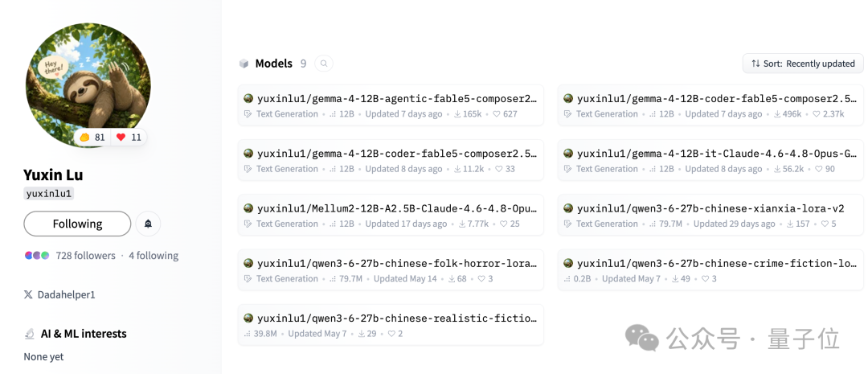Viewport: 868px width, 374px height.
Task: Open the gemma-4-12B-it-Claude-4.6-4.8-Opus model
Action: (x=710, y=160)
